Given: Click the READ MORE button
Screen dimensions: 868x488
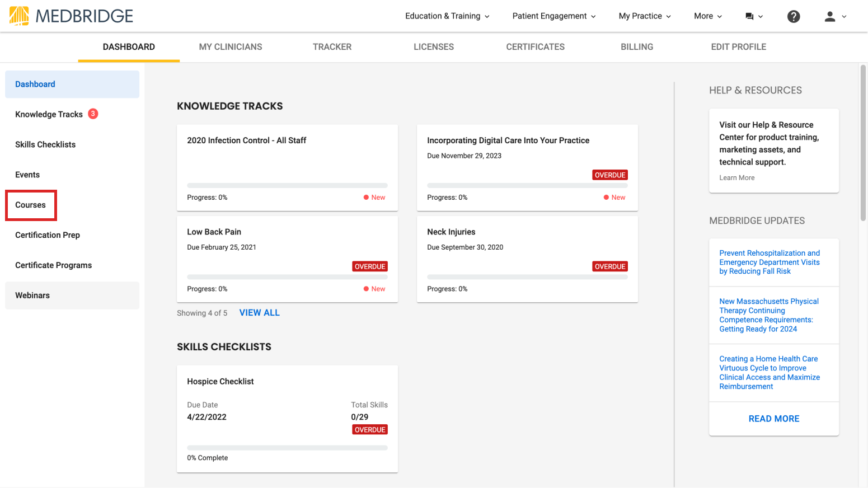Looking at the screenshot, I should [x=774, y=419].
